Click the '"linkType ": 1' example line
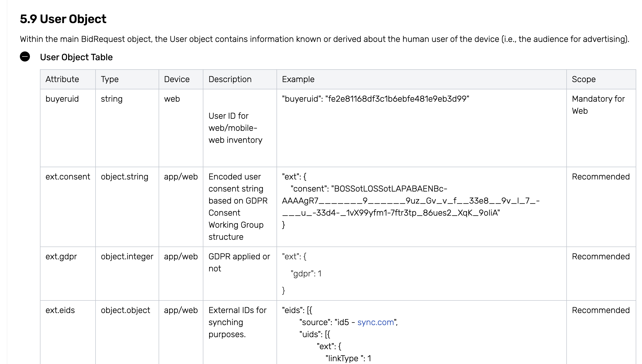642x364 pixels. click(348, 358)
